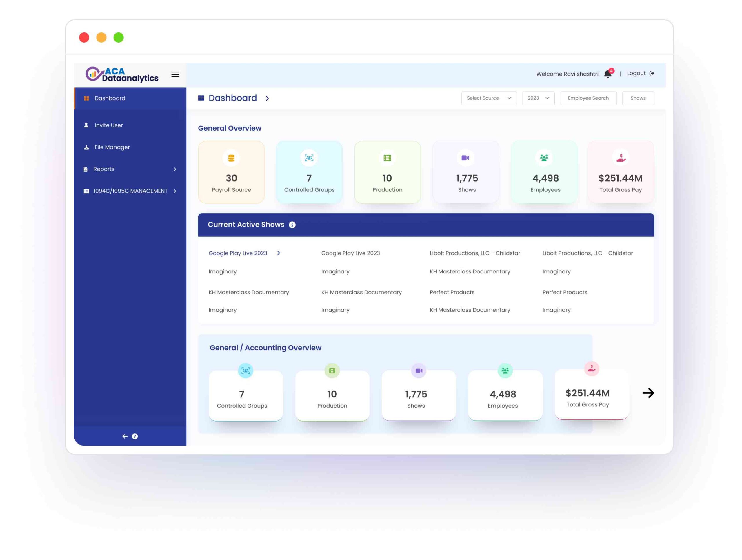Go to File Manager in the sidebar
Screen dimensions: 742x560
click(x=112, y=147)
